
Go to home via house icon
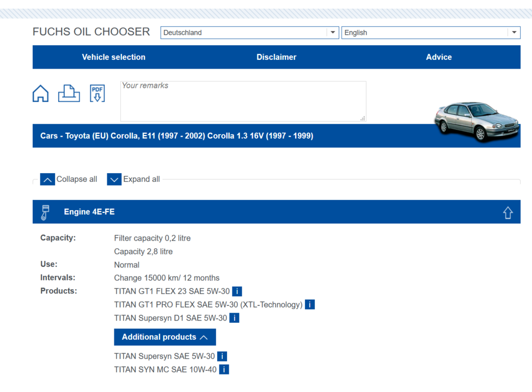pyautogui.click(x=40, y=93)
